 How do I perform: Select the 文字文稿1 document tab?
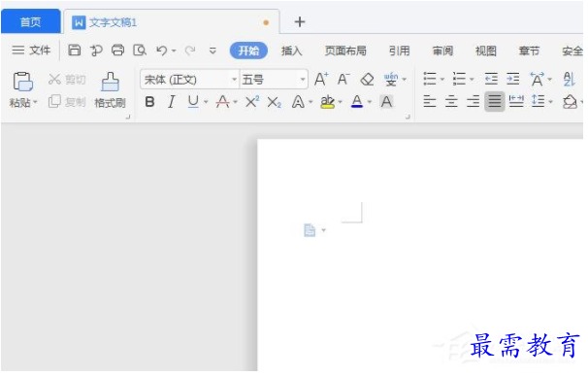tap(172, 22)
